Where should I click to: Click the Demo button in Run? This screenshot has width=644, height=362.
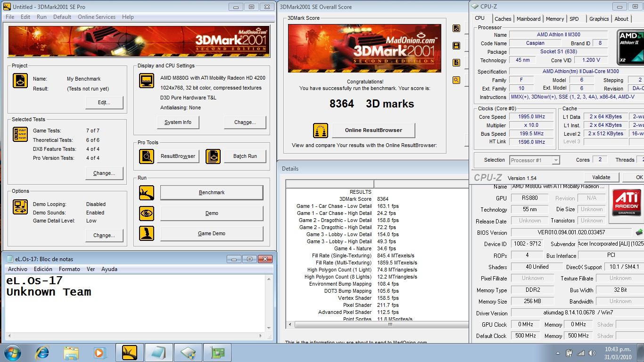tap(212, 213)
